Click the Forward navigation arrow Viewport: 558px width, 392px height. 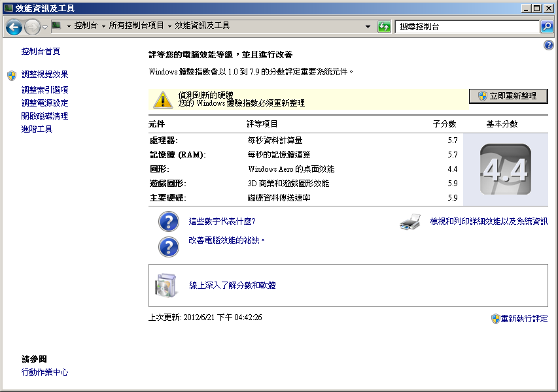[x=32, y=27]
